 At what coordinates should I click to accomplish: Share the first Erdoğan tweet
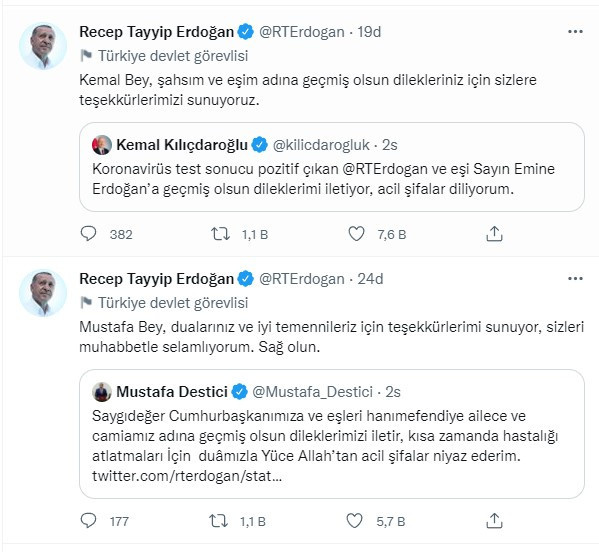click(x=494, y=234)
